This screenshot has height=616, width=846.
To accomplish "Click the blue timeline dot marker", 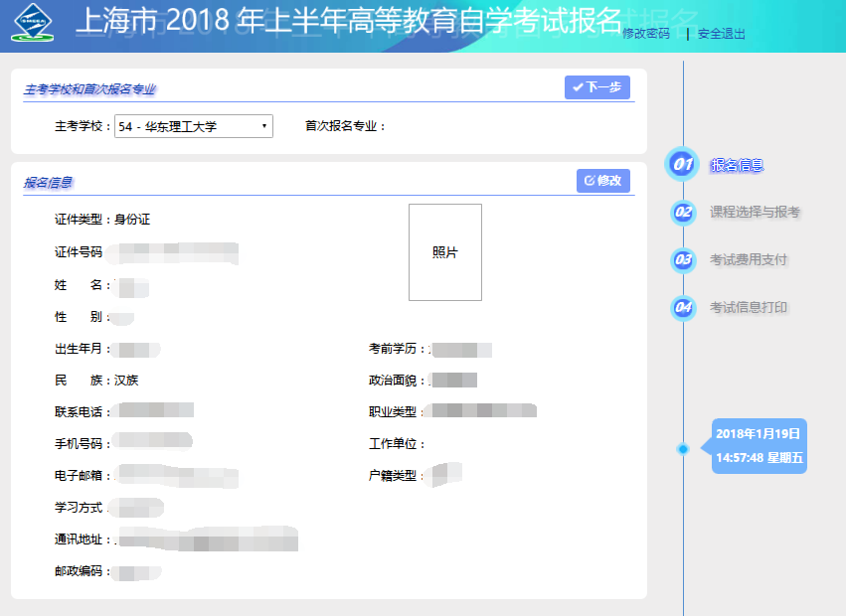I will tap(683, 449).
